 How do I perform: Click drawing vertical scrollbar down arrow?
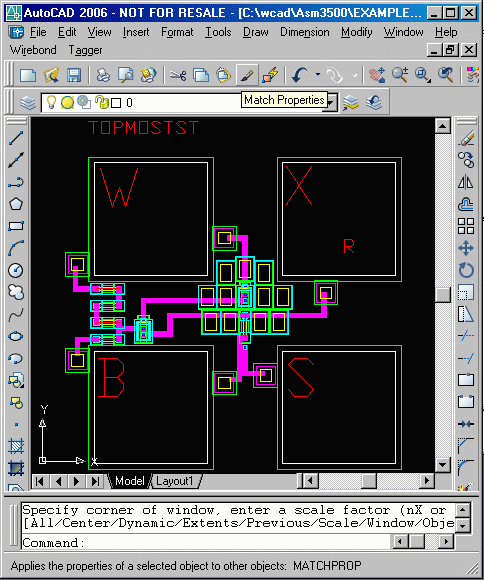443,465
